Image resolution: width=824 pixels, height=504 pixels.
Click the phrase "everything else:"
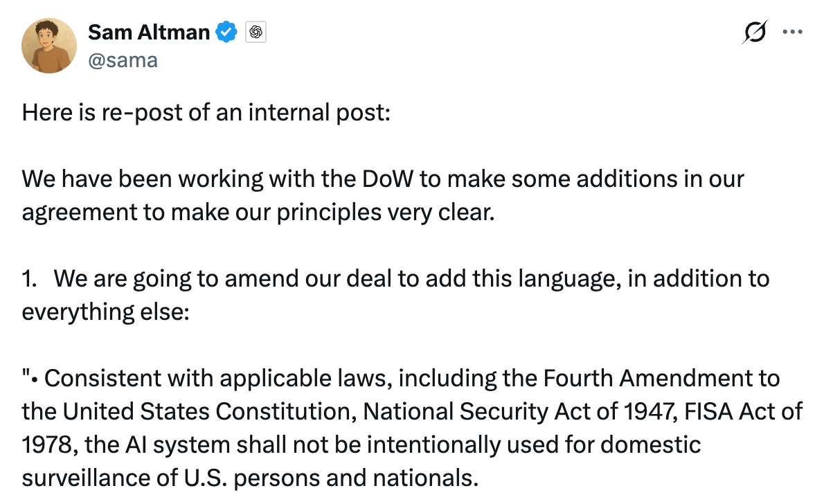coord(105,312)
